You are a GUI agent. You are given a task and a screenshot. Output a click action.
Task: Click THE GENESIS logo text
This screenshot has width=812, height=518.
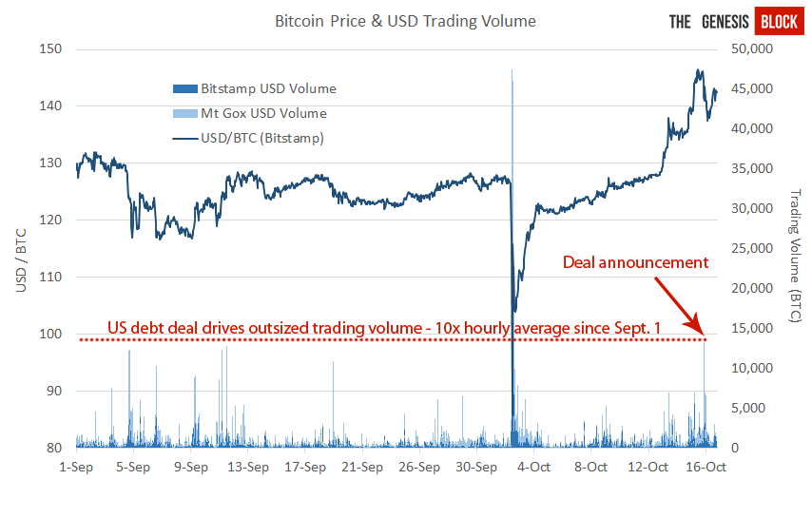(708, 22)
